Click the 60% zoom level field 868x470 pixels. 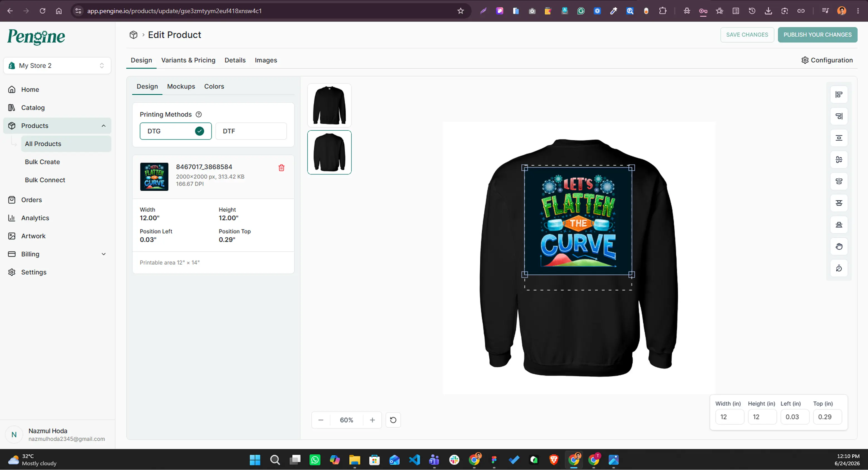coord(346,420)
